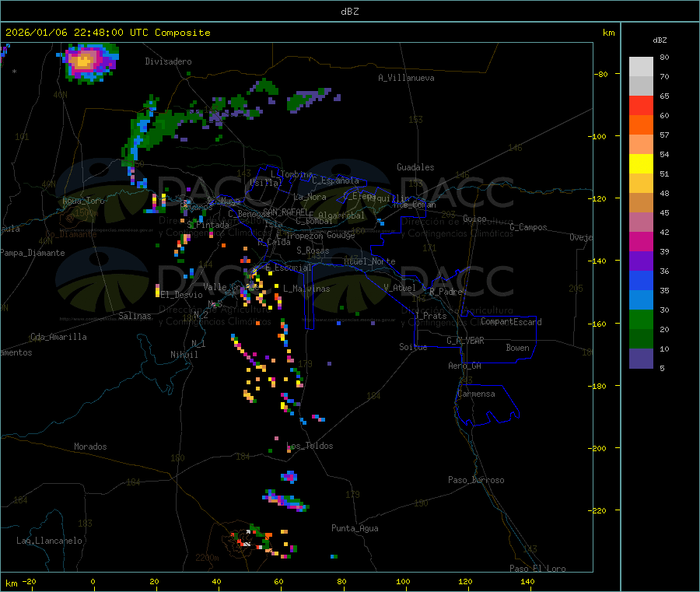Image resolution: width=700 pixels, height=592 pixels.
Task: Select the orange 57-60 dBZ legend swatch
Action: point(641,125)
